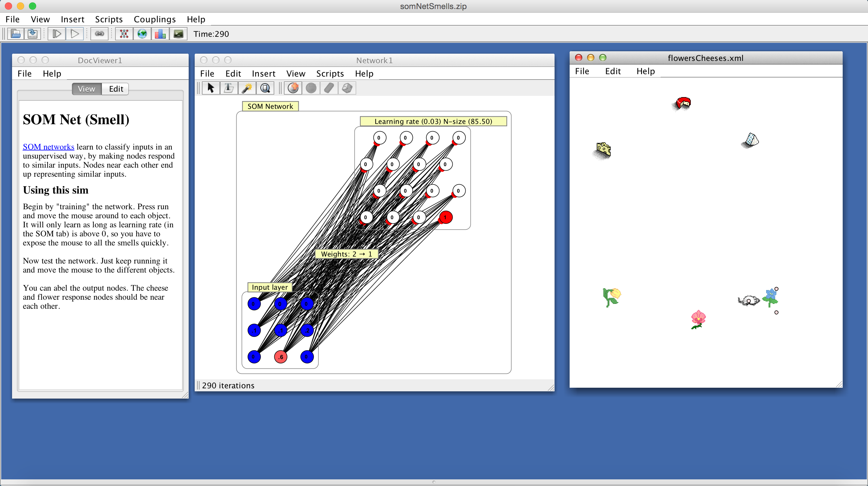Open Network1 Scripts menu
This screenshot has height=486, width=868.
point(329,74)
